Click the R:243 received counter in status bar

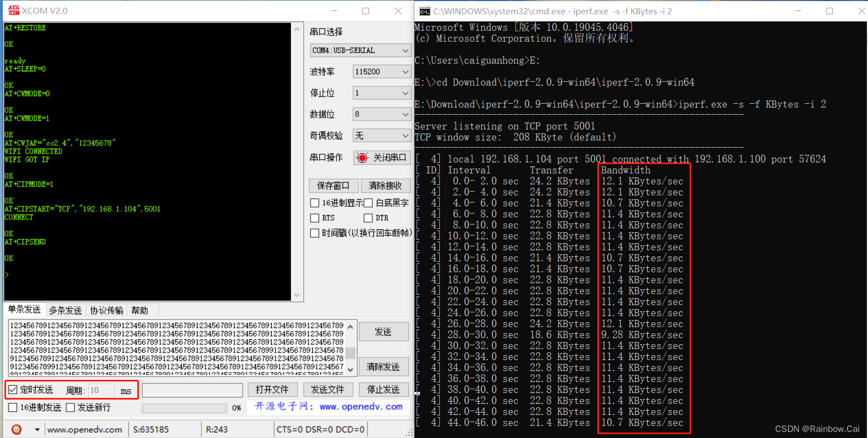pos(217,429)
